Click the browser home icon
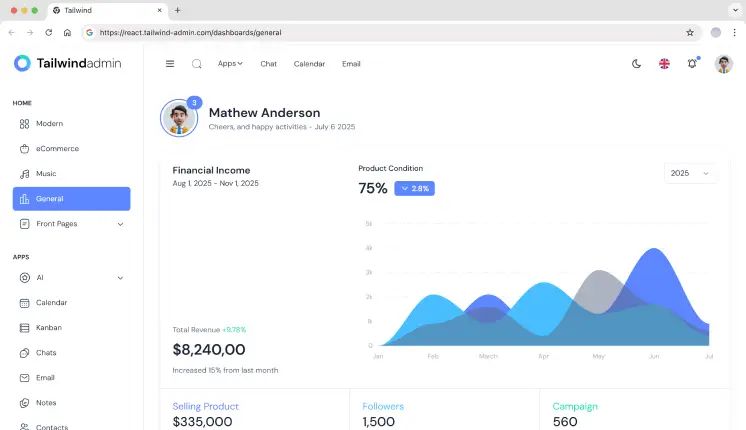Image resolution: width=746 pixels, height=430 pixels. tap(67, 32)
